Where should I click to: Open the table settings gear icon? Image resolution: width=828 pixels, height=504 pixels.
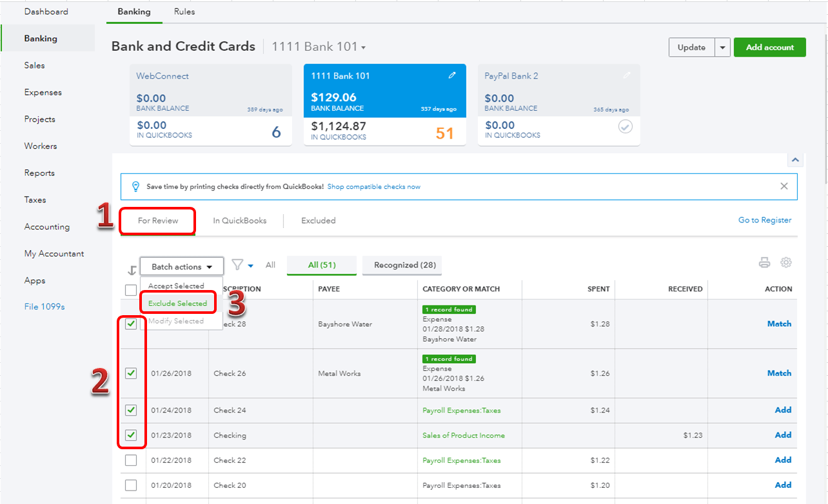click(x=785, y=263)
